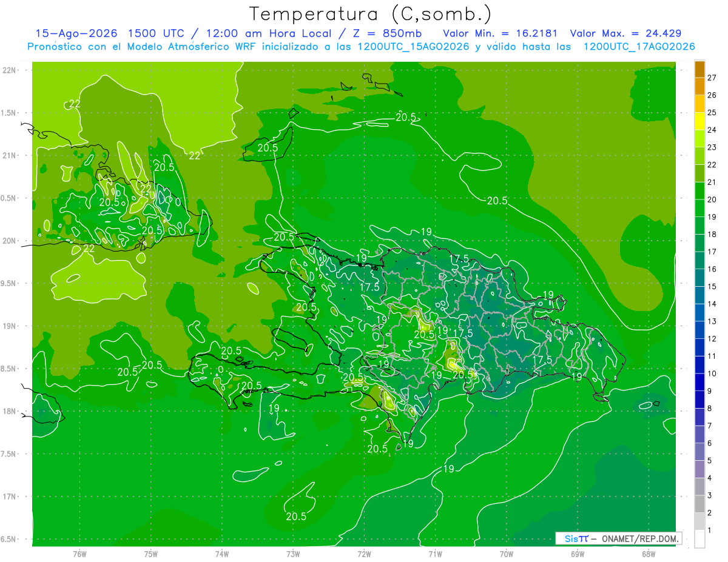This screenshot has width=728, height=562.
Task: Click the 22N latitude axis label
Action: tap(8, 70)
